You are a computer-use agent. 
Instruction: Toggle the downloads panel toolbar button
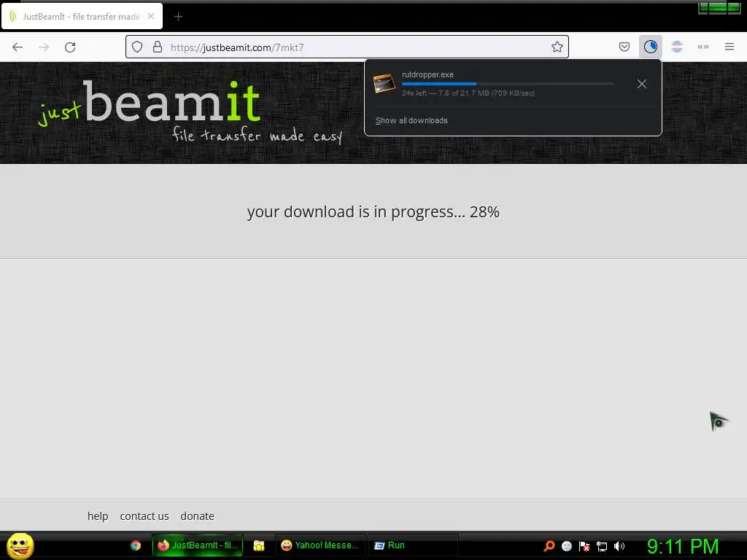pos(650,47)
